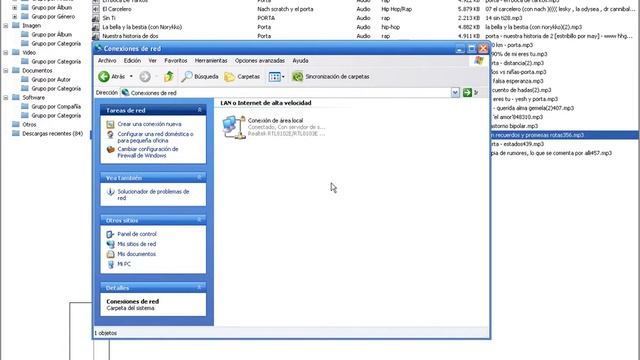Click the Documentos folder icon in background tree
This screenshot has width=640, height=360.
click(x=16, y=71)
